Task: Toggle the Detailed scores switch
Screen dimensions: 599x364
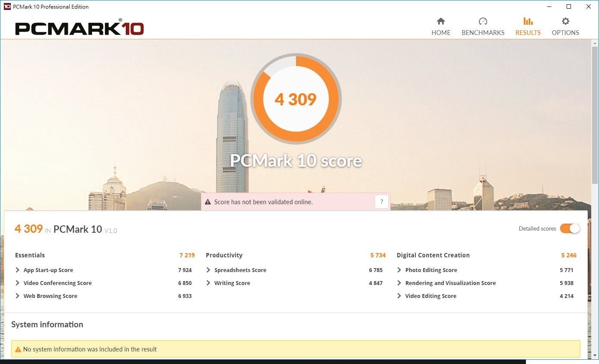Action: click(570, 228)
